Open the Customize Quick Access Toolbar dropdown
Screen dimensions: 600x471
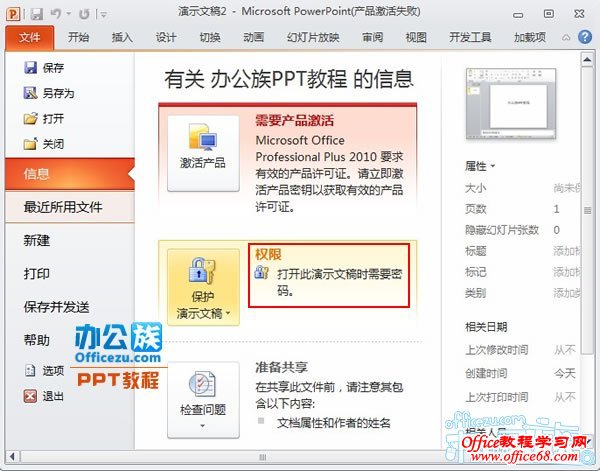tap(103, 15)
